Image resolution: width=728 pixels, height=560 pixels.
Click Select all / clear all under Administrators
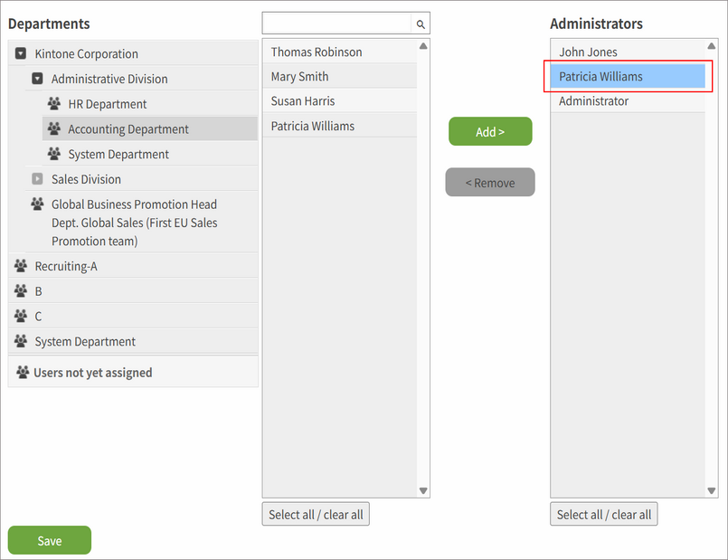coord(603,514)
